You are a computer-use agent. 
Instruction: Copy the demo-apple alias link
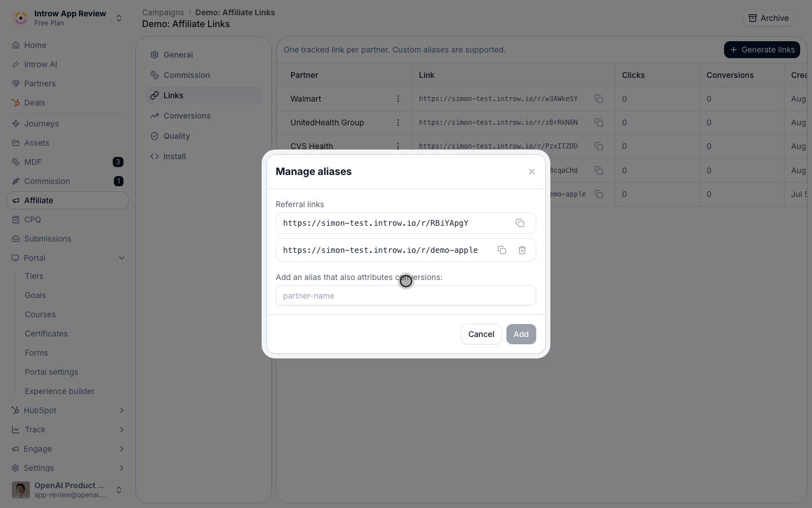[501, 250]
